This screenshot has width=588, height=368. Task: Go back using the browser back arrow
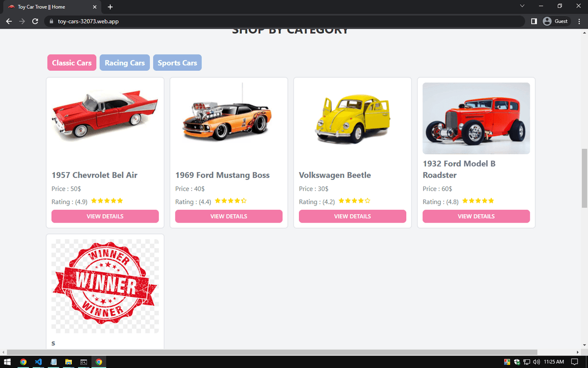coord(9,21)
